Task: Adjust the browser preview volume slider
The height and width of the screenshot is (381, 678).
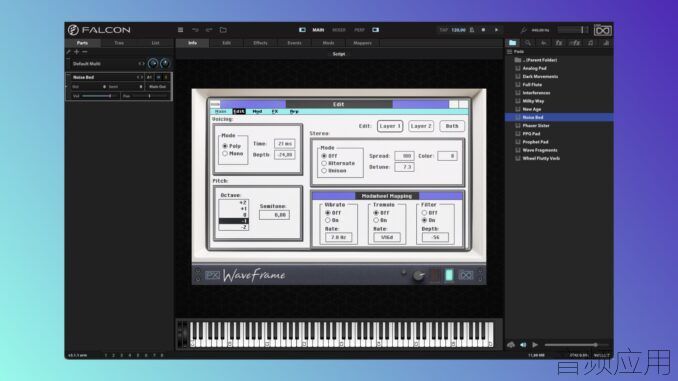Action: [576, 345]
